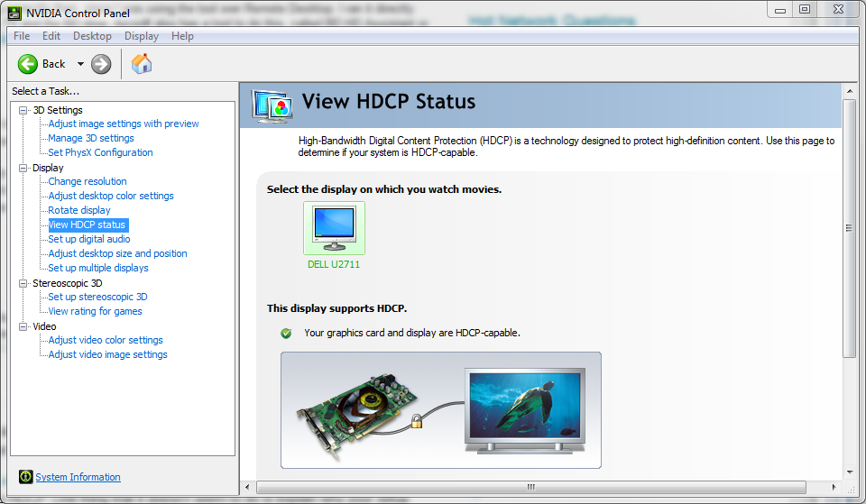Select the DELL U2711 monitor icon
The image size is (866, 504).
tap(334, 228)
